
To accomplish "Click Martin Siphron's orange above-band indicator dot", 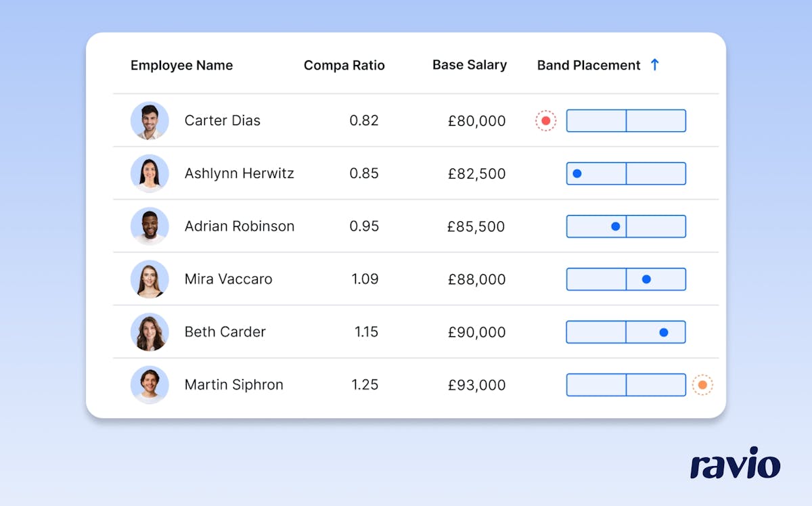I will tap(704, 384).
